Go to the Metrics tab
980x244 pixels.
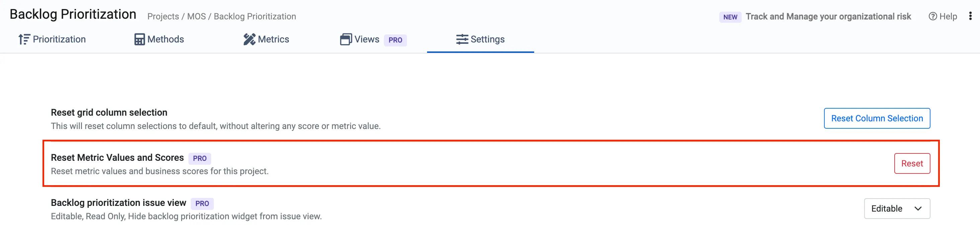266,39
